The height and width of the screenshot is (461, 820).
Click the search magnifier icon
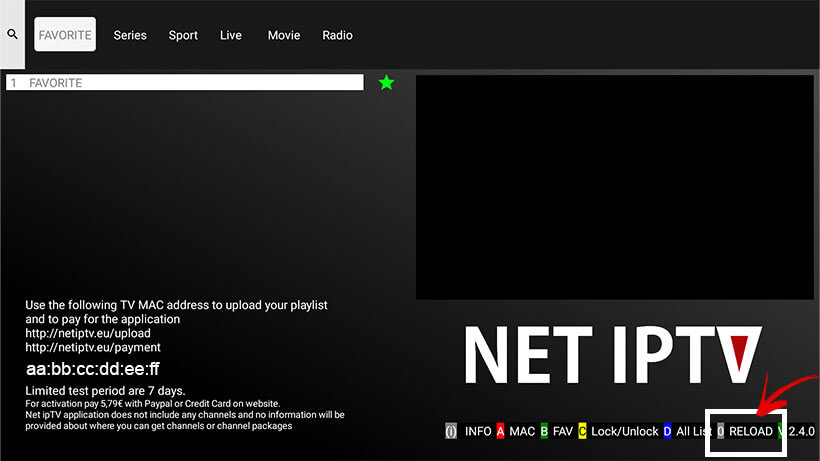12,34
